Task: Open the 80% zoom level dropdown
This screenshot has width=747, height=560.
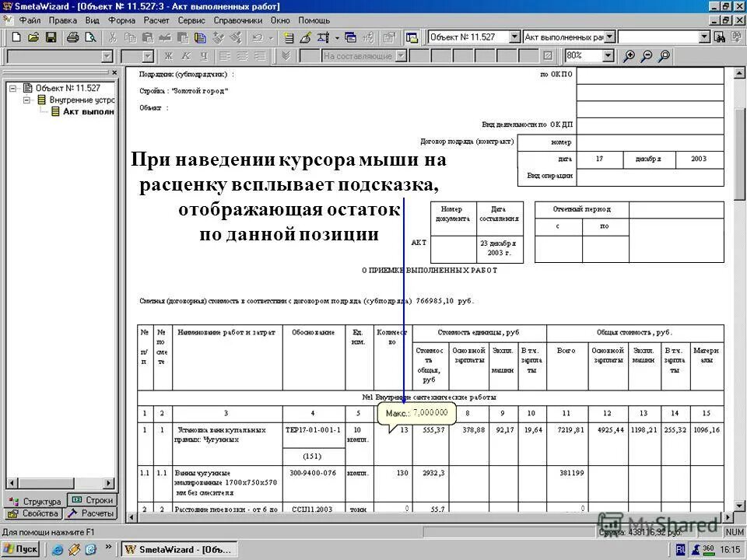Action: [x=608, y=56]
